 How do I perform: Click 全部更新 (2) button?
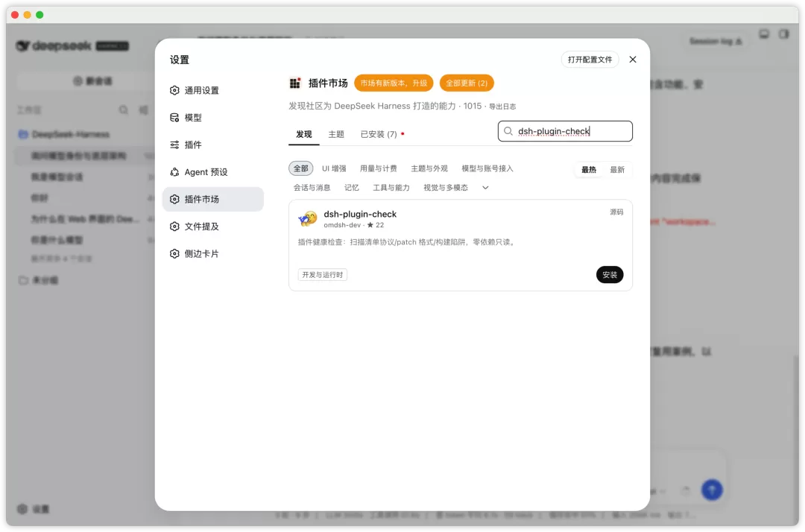click(x=466, y=83)
